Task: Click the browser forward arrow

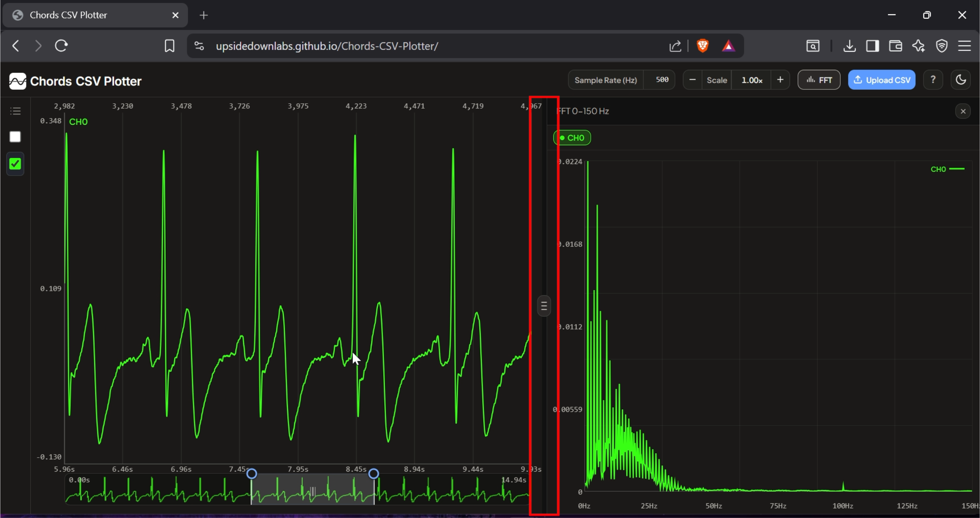Action: click(38, 46)
